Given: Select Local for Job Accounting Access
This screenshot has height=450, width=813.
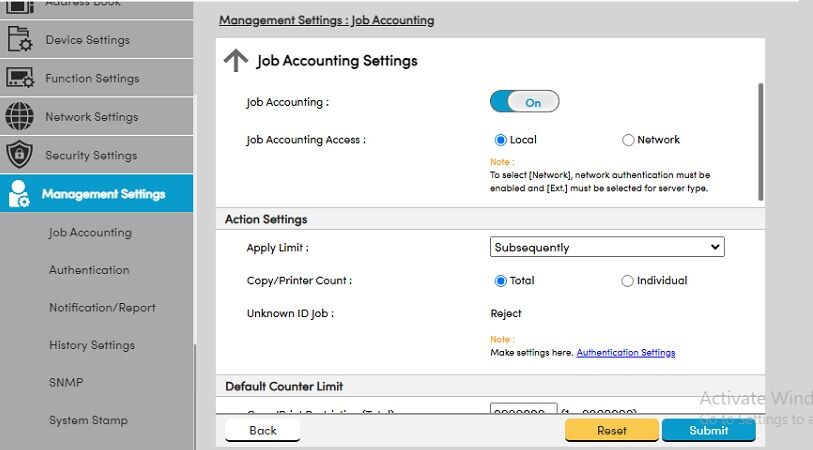Looking at the screenshot, I should (x=500, y=140).
